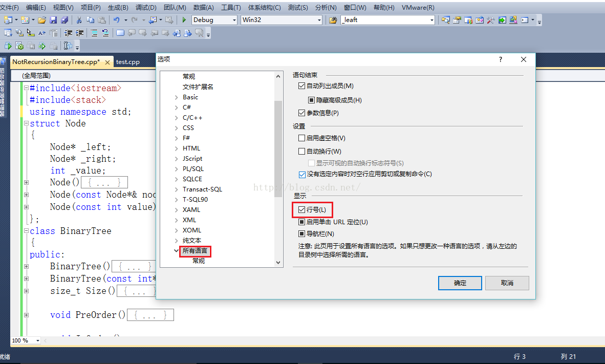
Task: Click the New Project toolbar icon
Action: click(x=8, y=20)
